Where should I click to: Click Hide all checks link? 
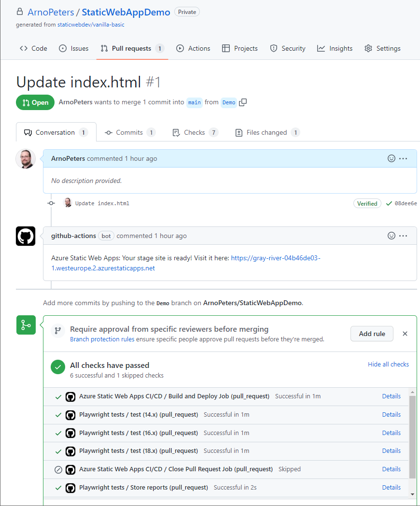tap(389, 365)
